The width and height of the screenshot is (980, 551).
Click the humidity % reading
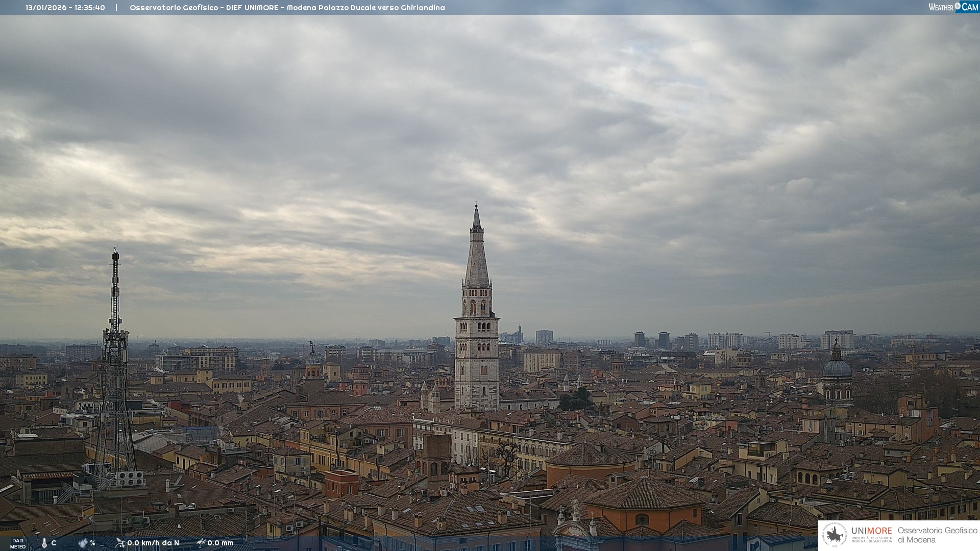(92, 543)
